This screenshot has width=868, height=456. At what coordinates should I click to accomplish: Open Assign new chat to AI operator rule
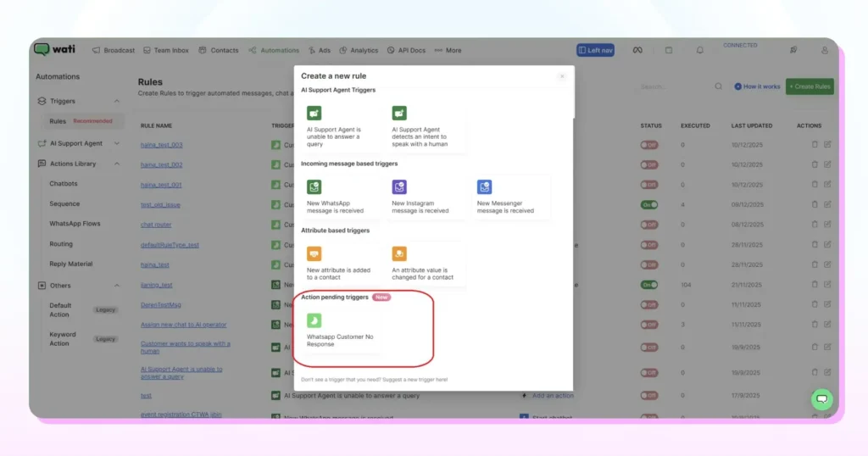click(183, 325)
